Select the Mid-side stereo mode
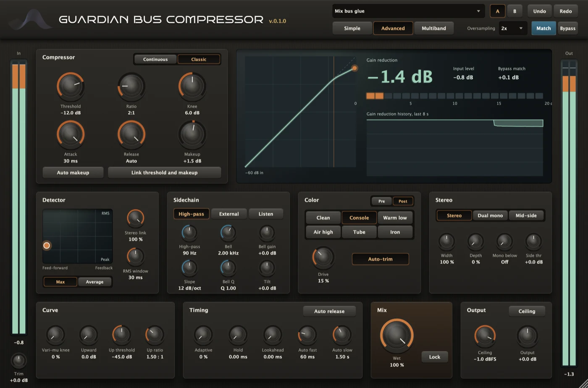The height and width of the screenshot is (388, 588). click(526, 215)
